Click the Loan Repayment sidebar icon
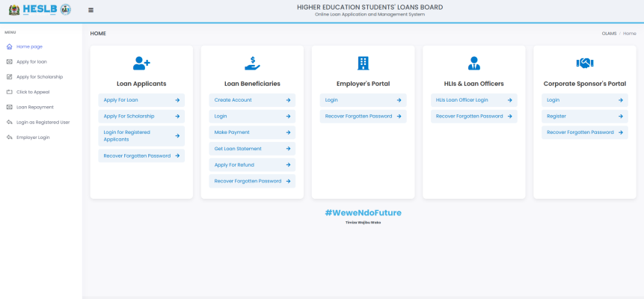The image size is (644, 299). (x=10, y=107)
